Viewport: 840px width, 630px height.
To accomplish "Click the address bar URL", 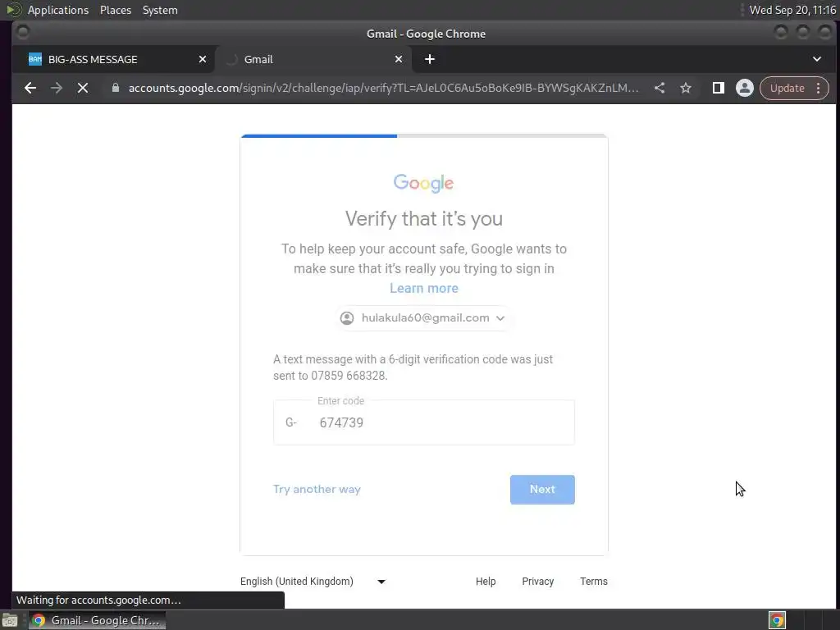I will pyautogui.click(x=383, y=88).
